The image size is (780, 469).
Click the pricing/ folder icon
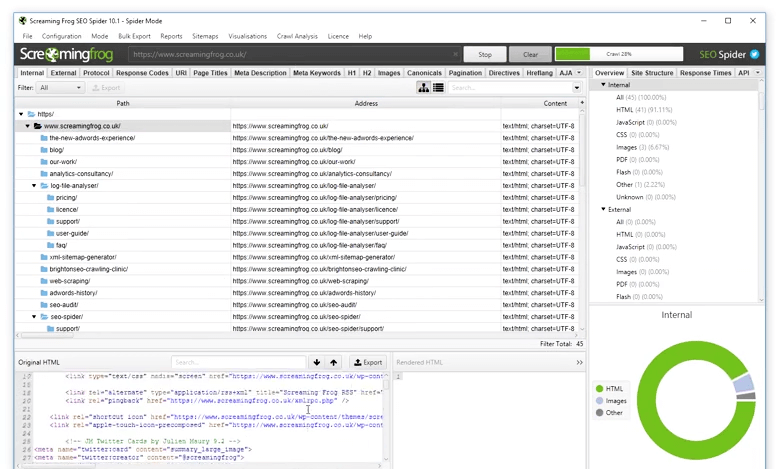[x=50, y=197]
